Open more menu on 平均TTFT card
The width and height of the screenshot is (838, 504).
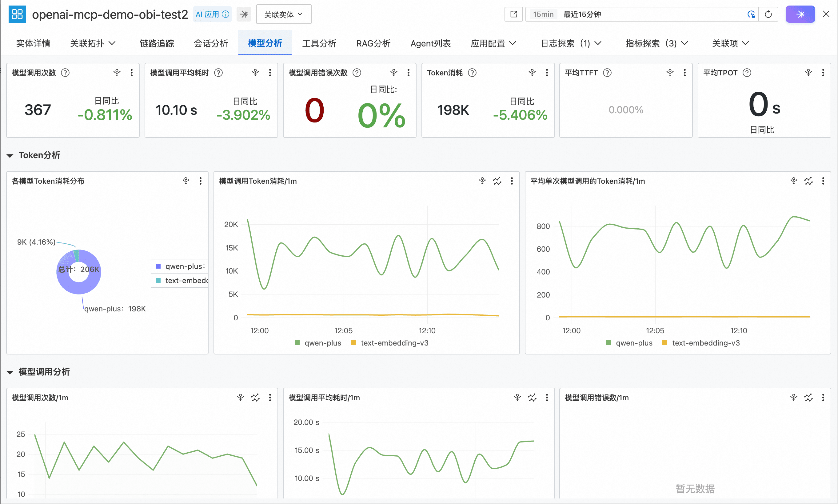click(x=684, y=73)
